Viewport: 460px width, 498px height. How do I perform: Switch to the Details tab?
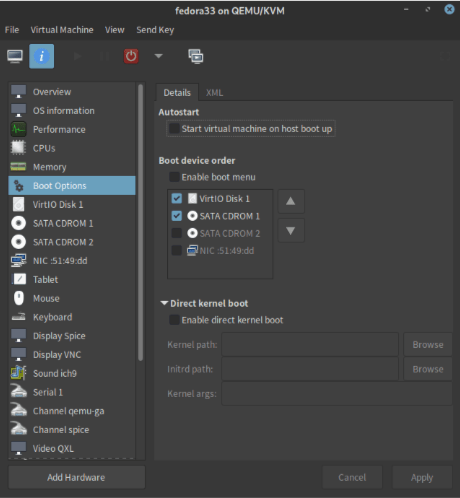(x=177, y=92)
